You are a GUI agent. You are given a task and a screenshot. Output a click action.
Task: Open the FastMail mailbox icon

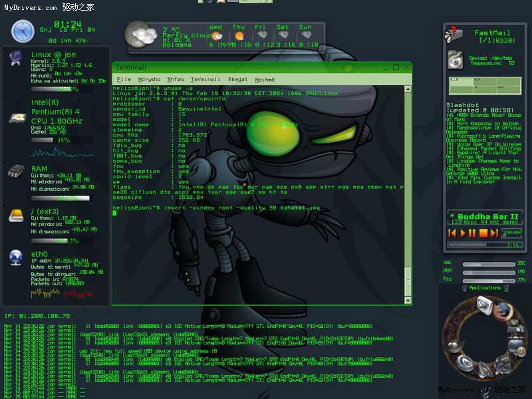(x=454, y=35)
